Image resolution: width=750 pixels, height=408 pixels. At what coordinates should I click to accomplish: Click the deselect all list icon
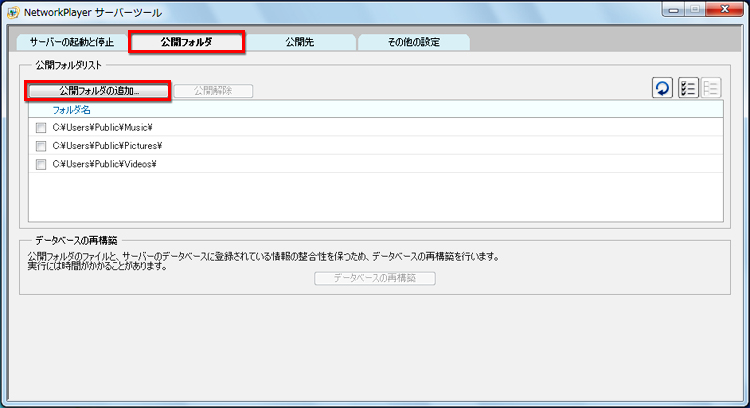click(x=711, y=88)
